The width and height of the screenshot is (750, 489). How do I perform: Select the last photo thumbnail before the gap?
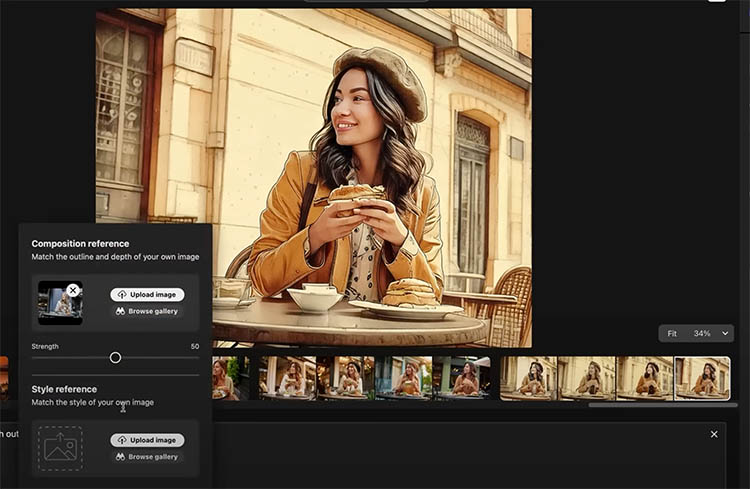[x=462, y=378]
